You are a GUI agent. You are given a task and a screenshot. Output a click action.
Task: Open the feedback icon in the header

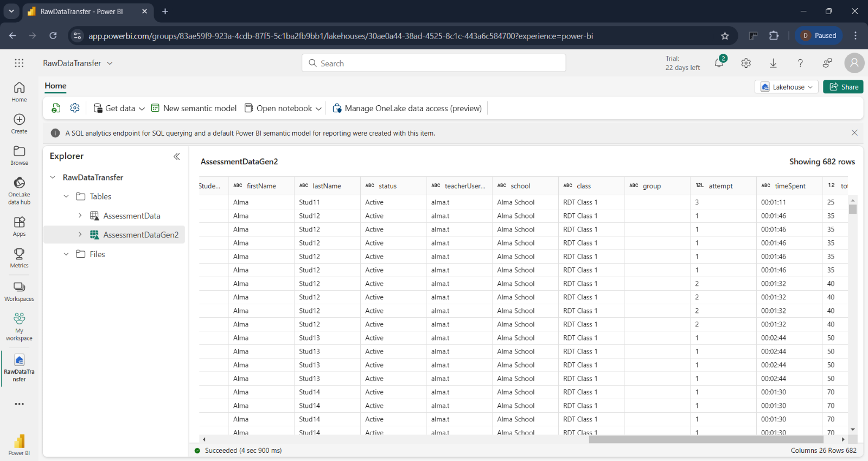827,63
